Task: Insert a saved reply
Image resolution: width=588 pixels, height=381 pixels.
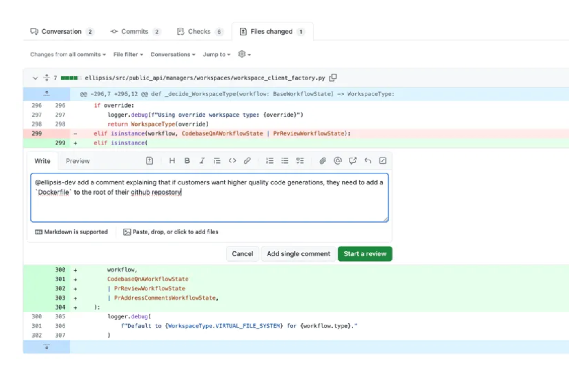Action: coord(367,161)
